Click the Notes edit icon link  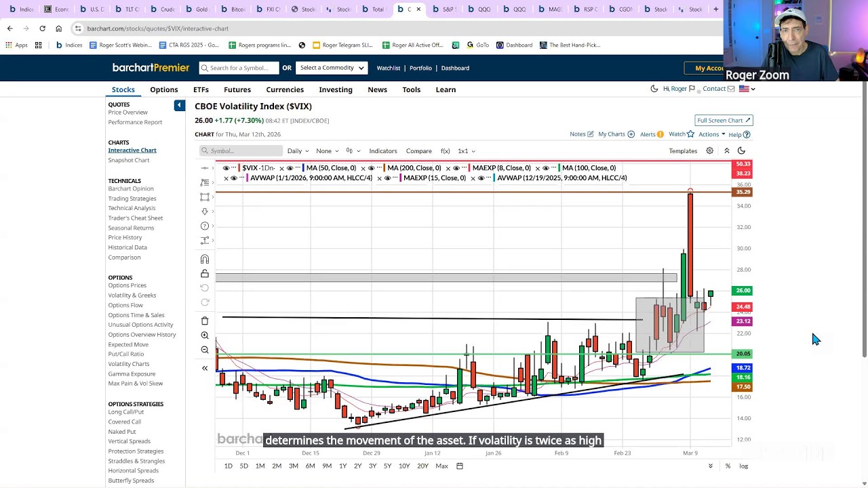(582, 134)
